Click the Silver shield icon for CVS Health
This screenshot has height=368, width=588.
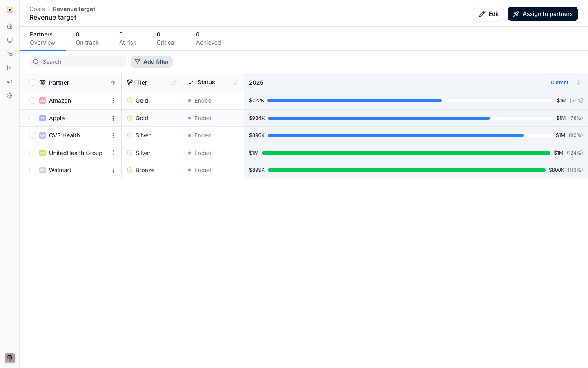click(130, 135)
